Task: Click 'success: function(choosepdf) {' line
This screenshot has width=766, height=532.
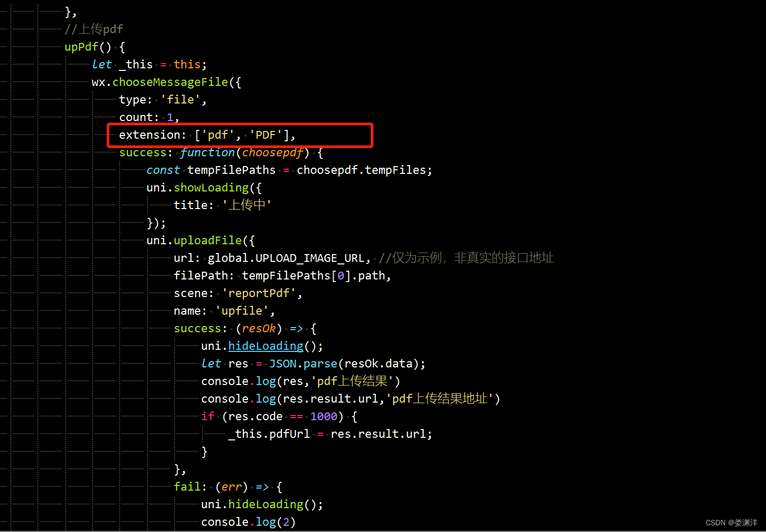Action: coord(221,152)
